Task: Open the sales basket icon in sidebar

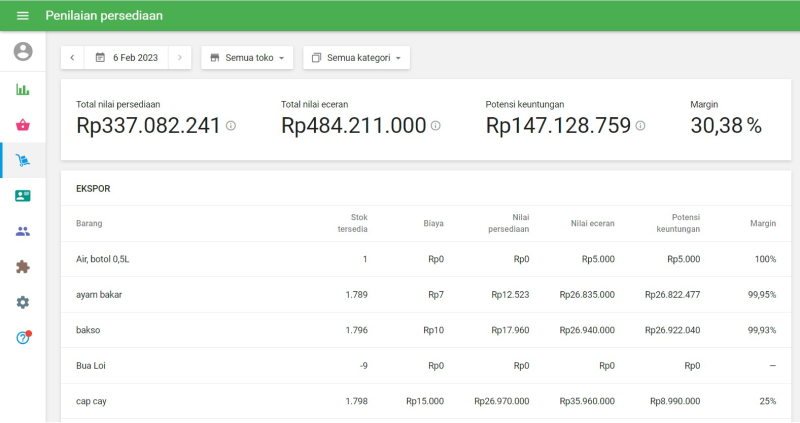Action: 22,125
